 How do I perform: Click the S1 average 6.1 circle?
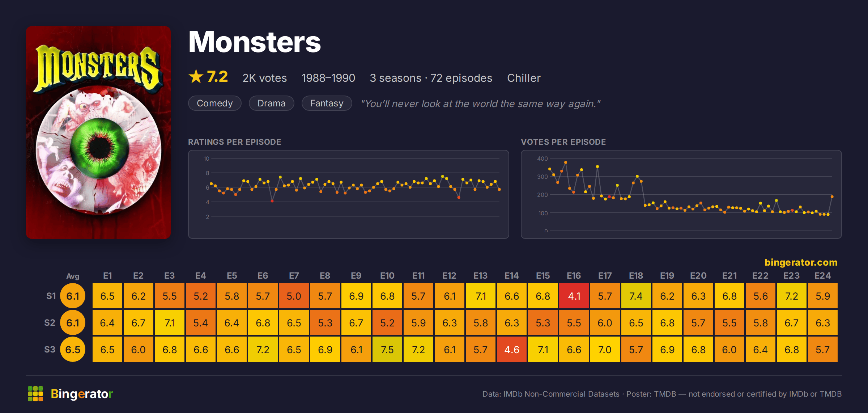(73, 296)
